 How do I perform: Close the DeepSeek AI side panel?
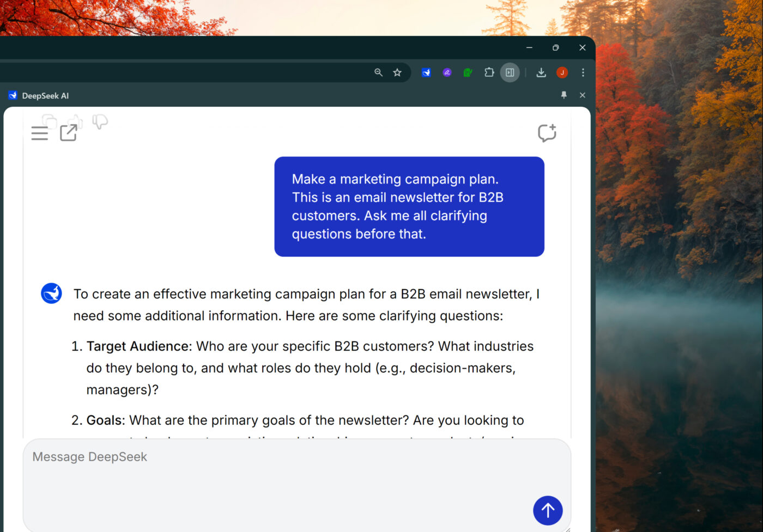coord(583,95)
